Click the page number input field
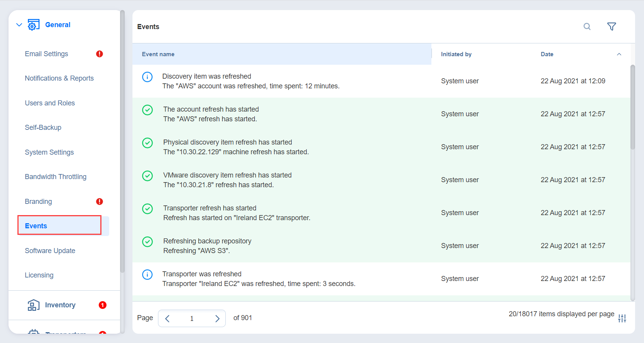Screen dimensions: 644x343 pos(192,319)
